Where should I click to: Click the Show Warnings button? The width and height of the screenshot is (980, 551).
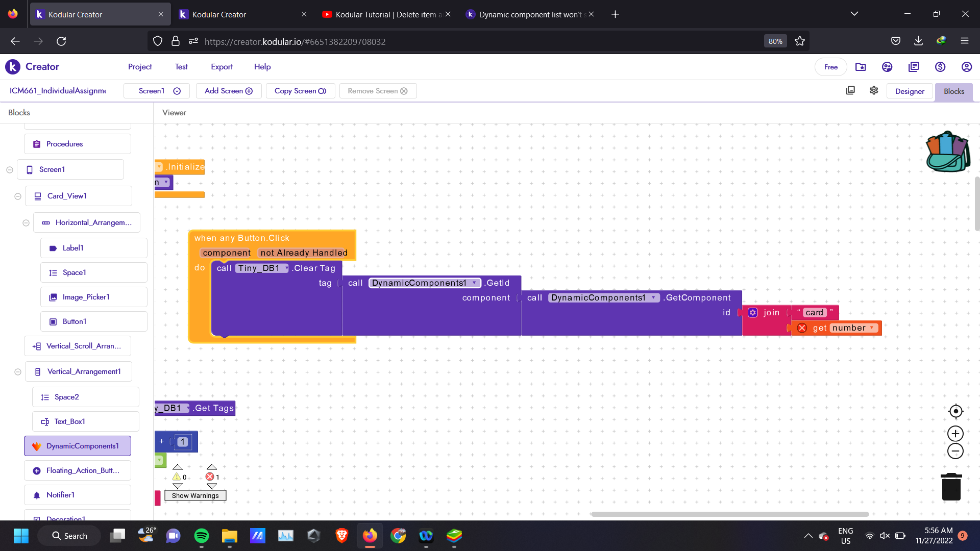coord(195,495)
